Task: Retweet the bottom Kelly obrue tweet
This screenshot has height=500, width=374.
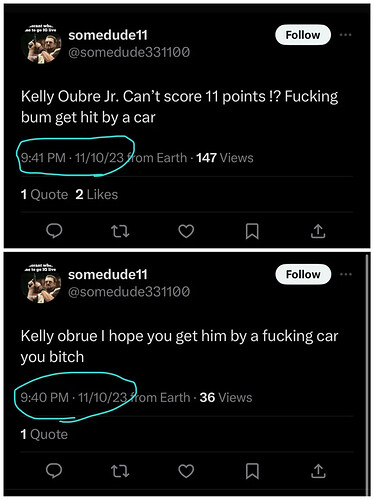Action: pos(120,471)
